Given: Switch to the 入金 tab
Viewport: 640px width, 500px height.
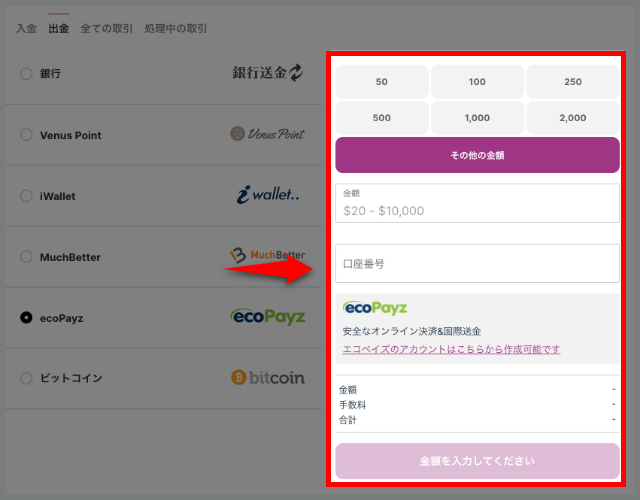Looking at the screenshot, I should [x=27, y=29].
